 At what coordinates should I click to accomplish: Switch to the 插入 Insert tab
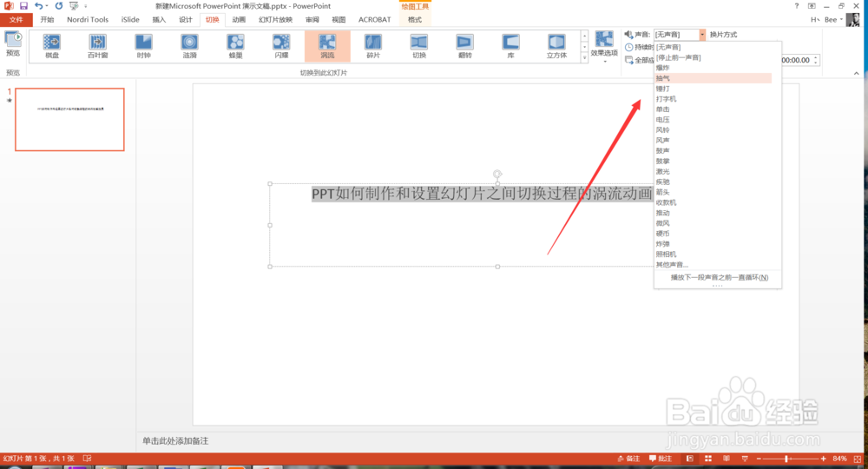(x=159, y=19)
